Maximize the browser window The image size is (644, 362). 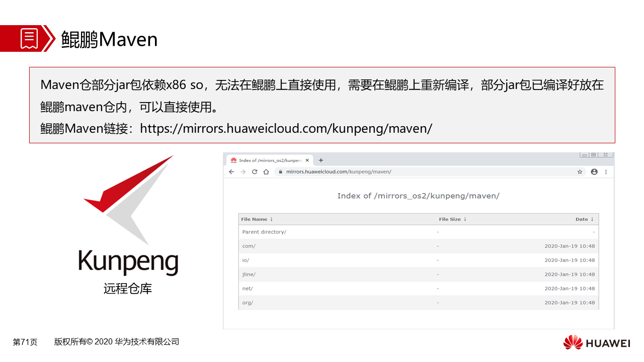click(x=594, y=155)
